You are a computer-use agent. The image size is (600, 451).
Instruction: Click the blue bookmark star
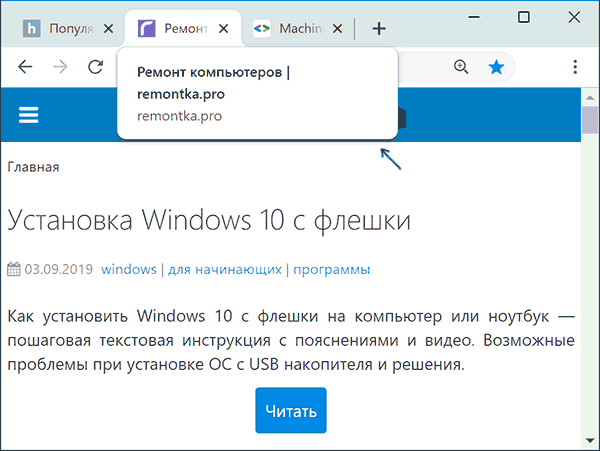[496, 67]
